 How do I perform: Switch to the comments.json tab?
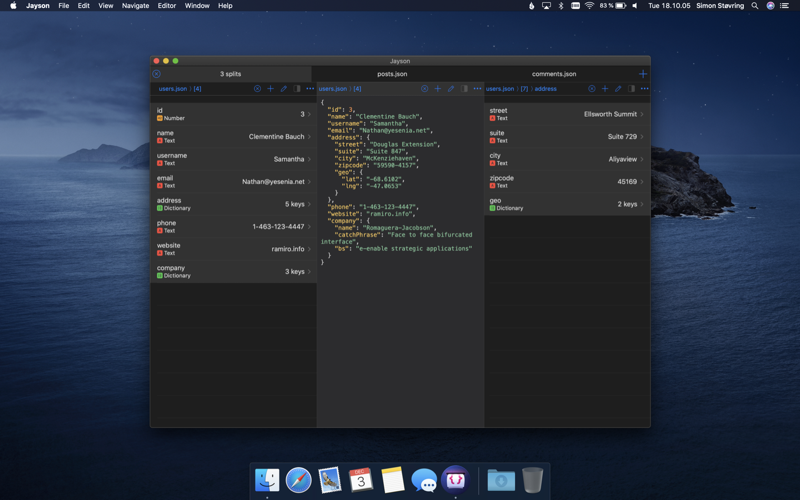[x=553, y=74]
